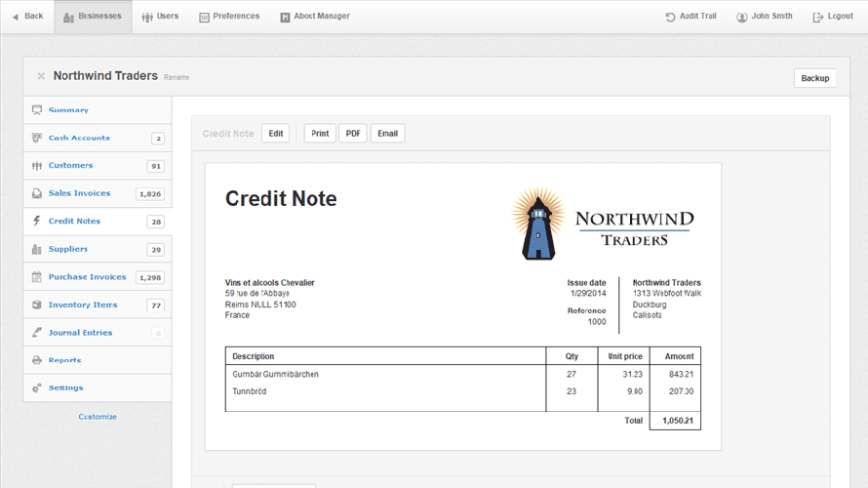The width and height of the screenshot is (868, 488).
Task: Click the Suppliers icon in sidebar
Action: tap(37, 249)
